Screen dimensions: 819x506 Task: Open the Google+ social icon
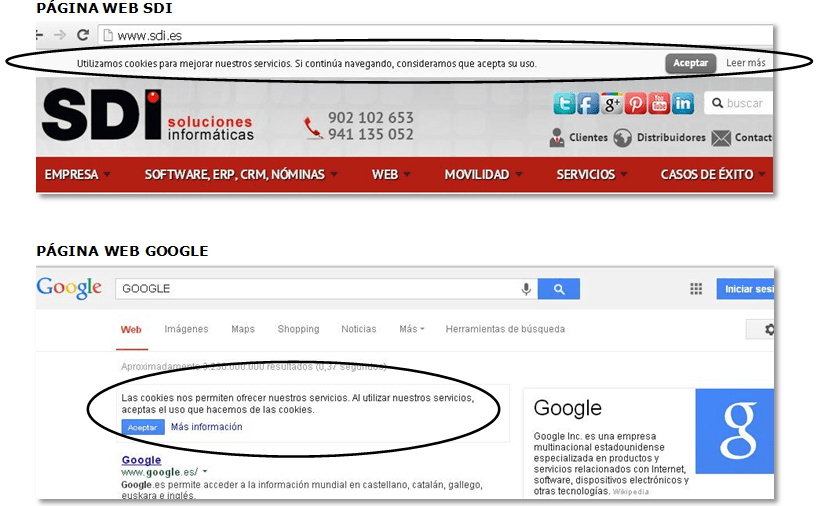(x=612, y=103)
